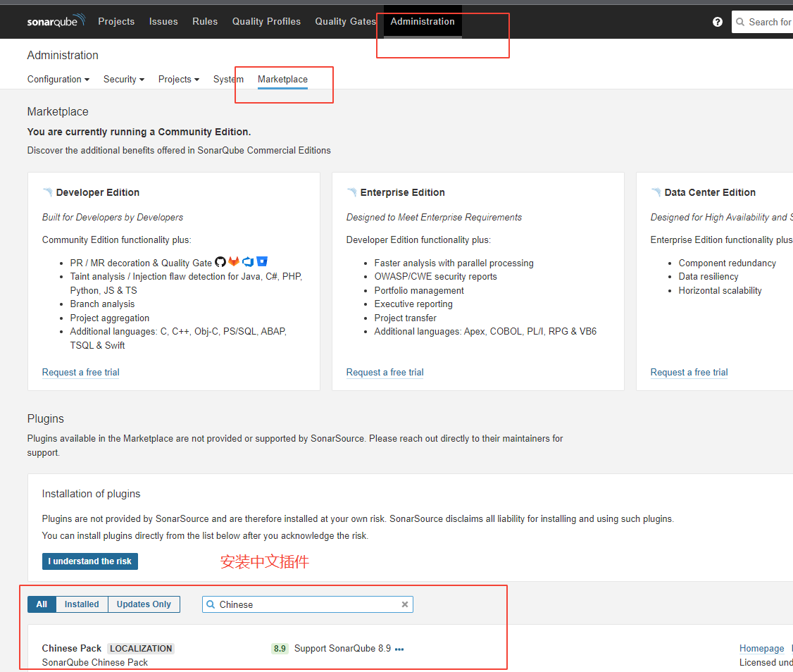Expand the Security dropdown

[x=124, y=80]
